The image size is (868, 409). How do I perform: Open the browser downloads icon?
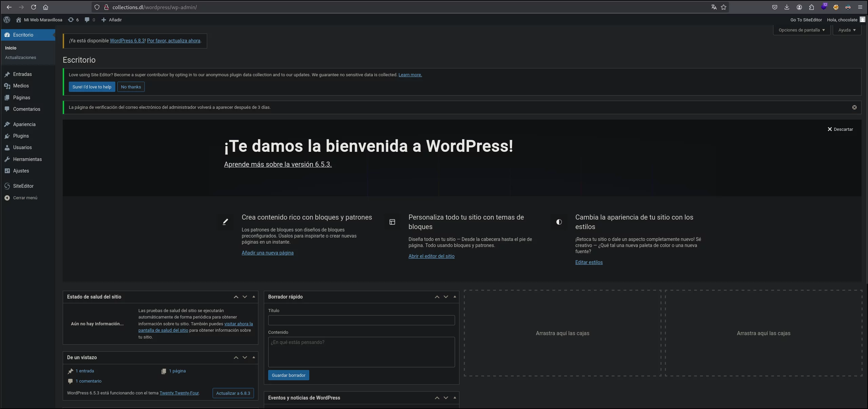787,7
